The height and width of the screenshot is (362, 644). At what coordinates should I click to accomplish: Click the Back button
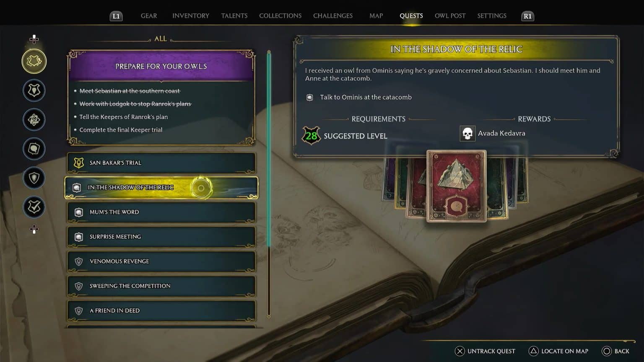point(615,351)
